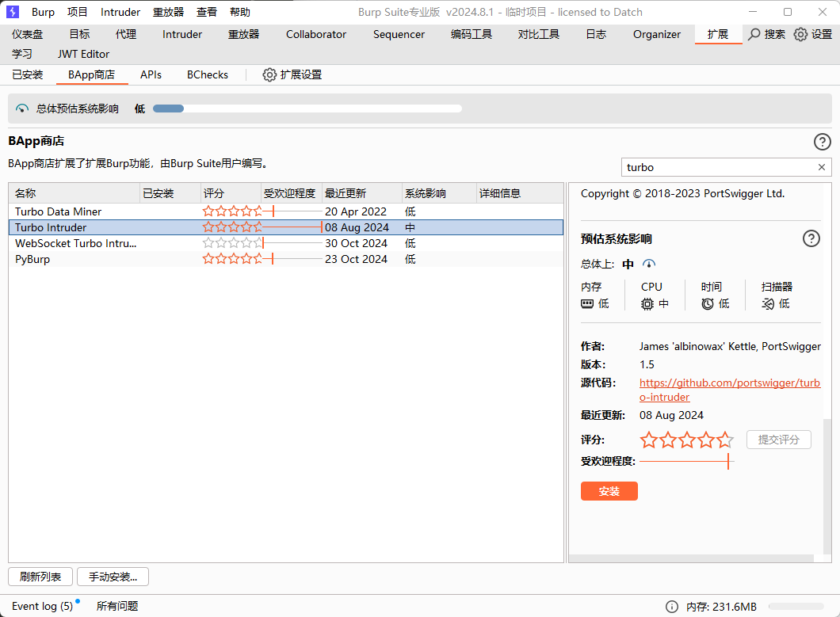Click the Burp Suite logo icon
This screenshot has height=617, width=840.
13,11
